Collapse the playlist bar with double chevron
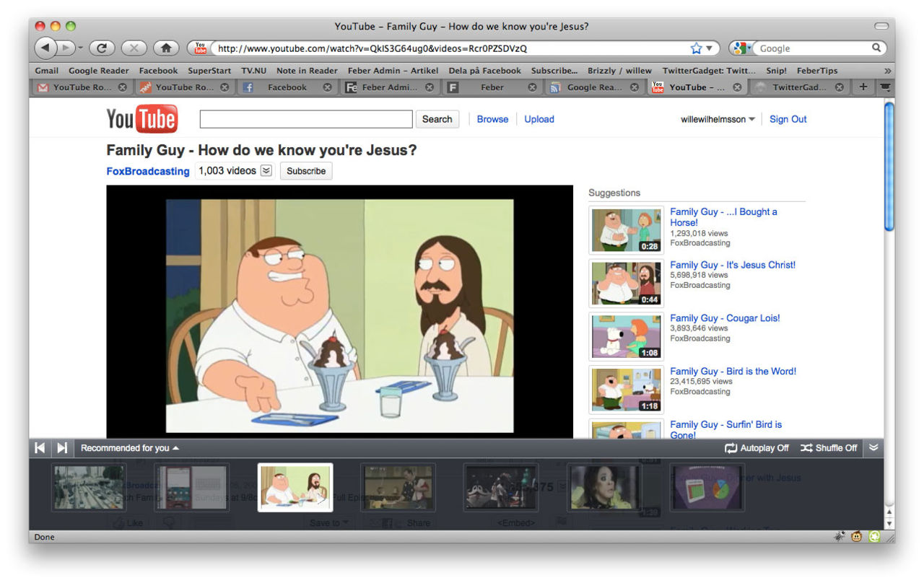Image resolution: width=924 pixels, height=583 pixels. pos(873,447)
